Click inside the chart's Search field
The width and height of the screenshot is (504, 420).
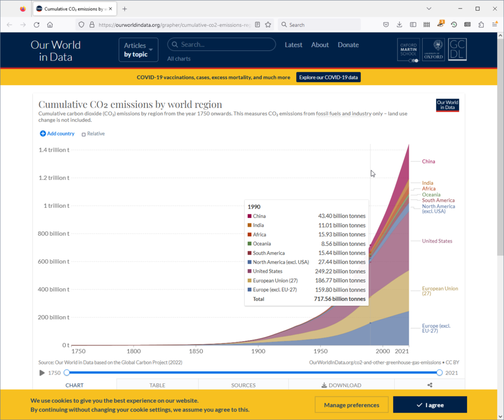point(221,44)
